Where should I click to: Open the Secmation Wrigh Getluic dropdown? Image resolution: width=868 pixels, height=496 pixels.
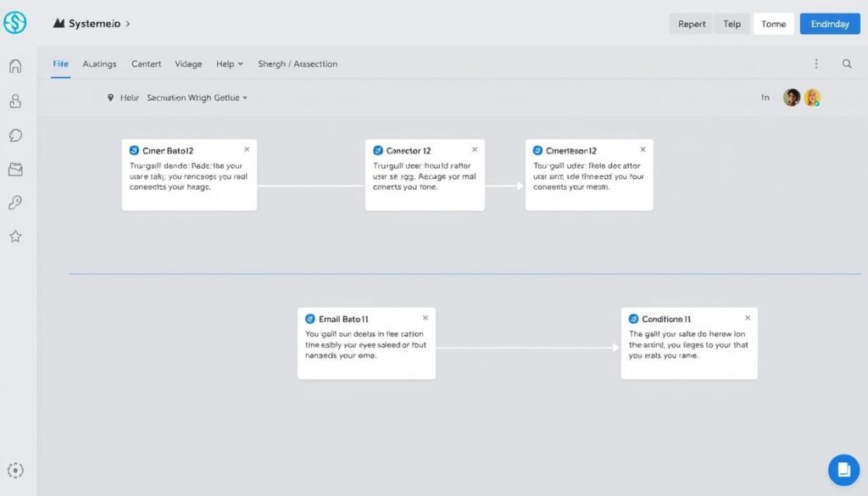pos(197,97)
